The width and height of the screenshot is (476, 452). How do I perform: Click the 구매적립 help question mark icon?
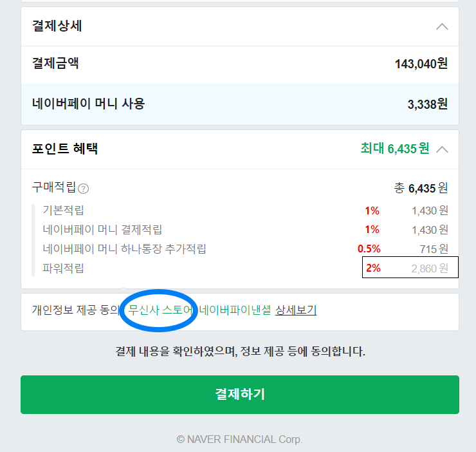point(84,189)
